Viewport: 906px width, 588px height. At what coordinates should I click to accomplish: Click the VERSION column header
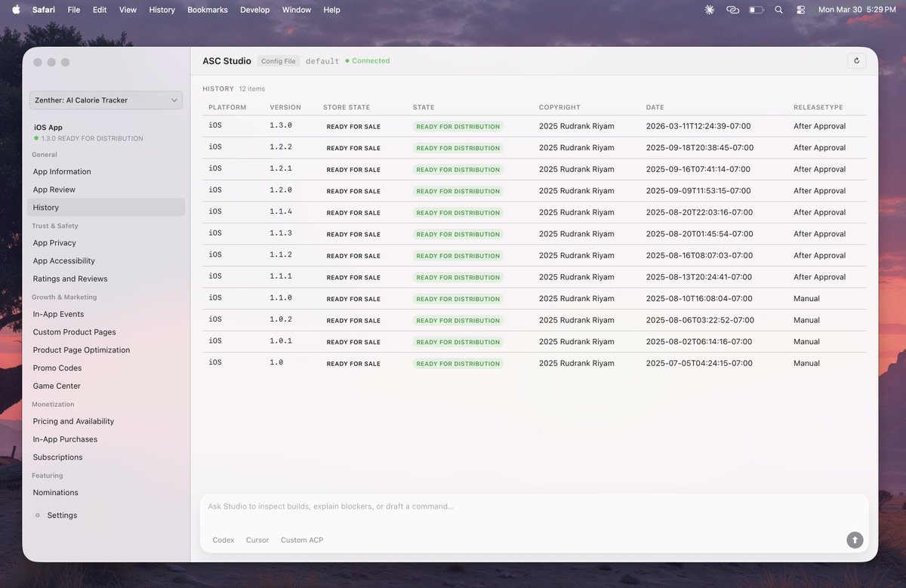pyautogui.click(x=285, y=107)
